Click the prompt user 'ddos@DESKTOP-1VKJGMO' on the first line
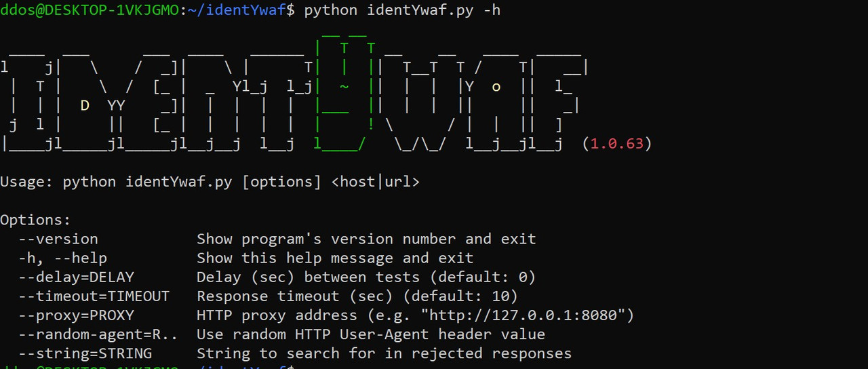Image resolution: width=868 pixels, height=369 pixels. (x=89, y=10)
